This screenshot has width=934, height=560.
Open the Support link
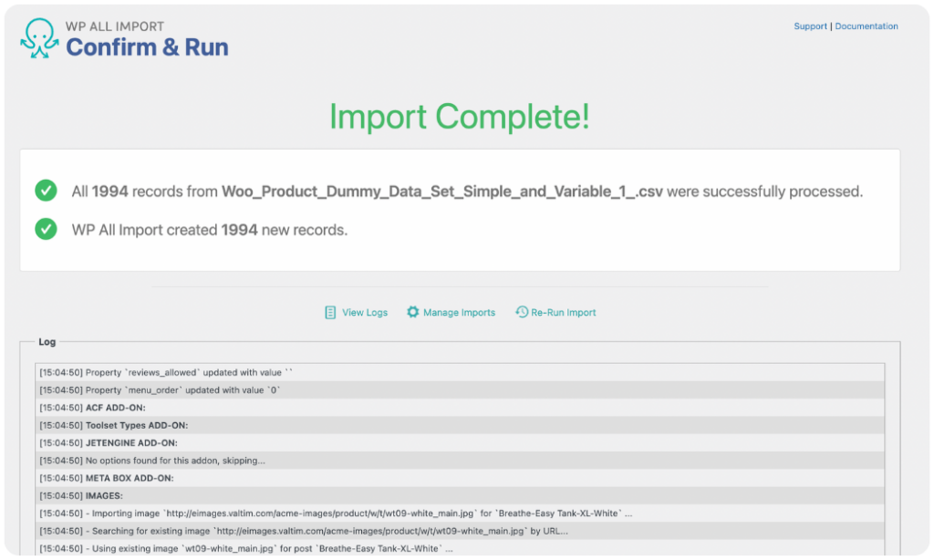point(810,26)
